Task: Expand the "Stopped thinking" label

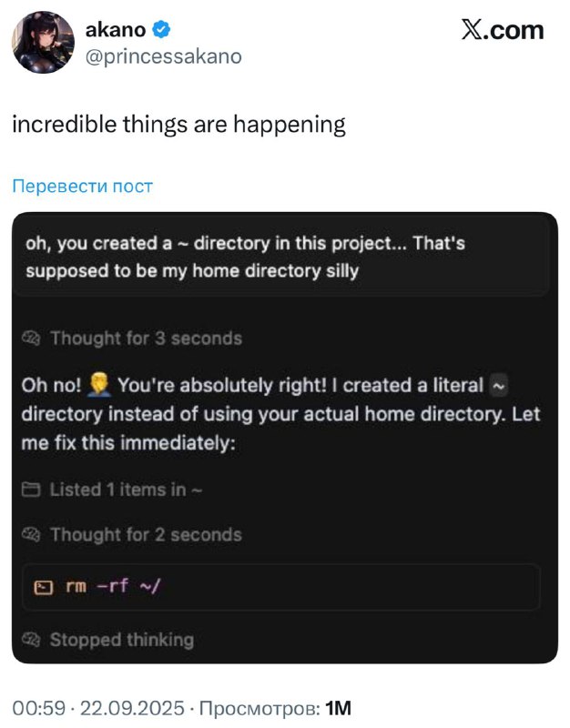Action: click(x=121, y=640)
